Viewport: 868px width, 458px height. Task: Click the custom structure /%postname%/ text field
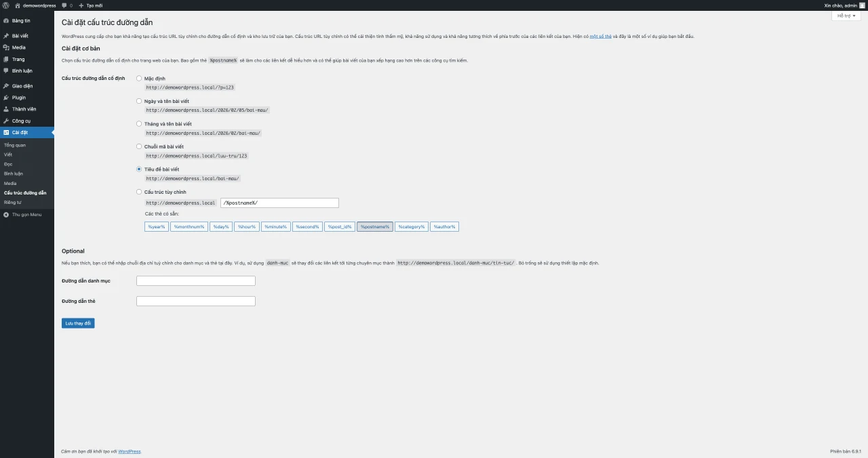tap(279, 203)
